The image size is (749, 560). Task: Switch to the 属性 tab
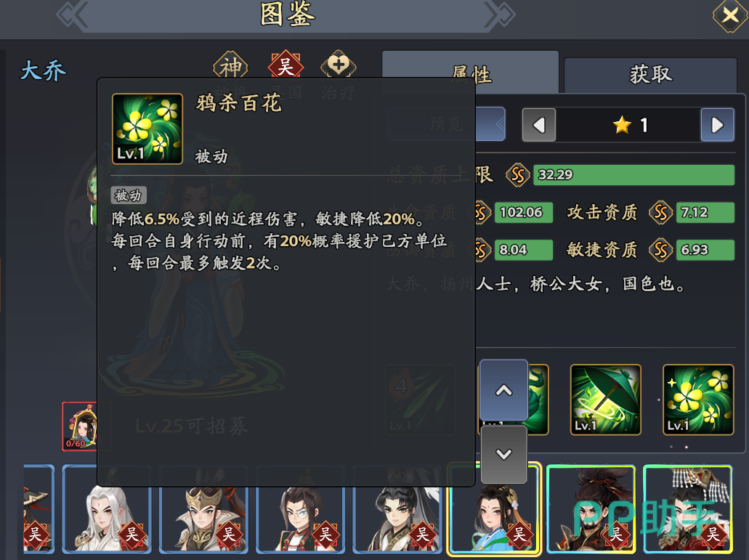coord(471,72)
